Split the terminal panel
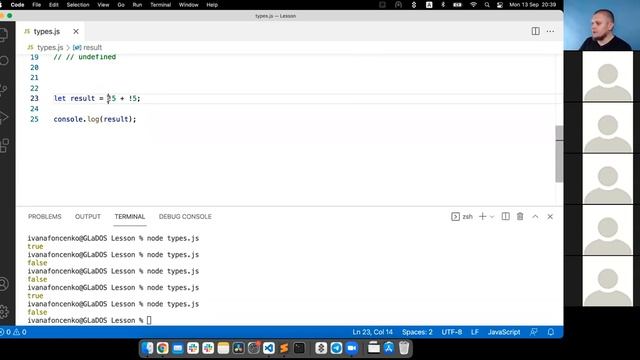 coord(505,216)
